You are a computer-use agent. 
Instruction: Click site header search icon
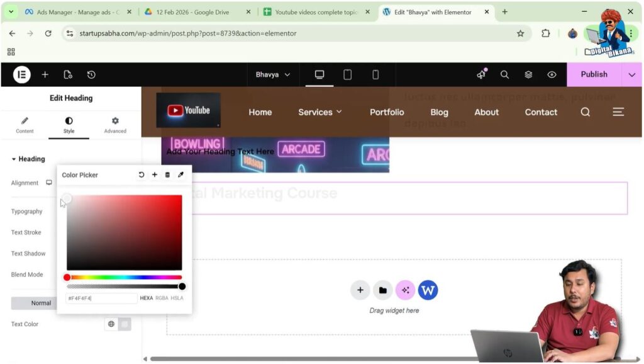click(586, 112)
